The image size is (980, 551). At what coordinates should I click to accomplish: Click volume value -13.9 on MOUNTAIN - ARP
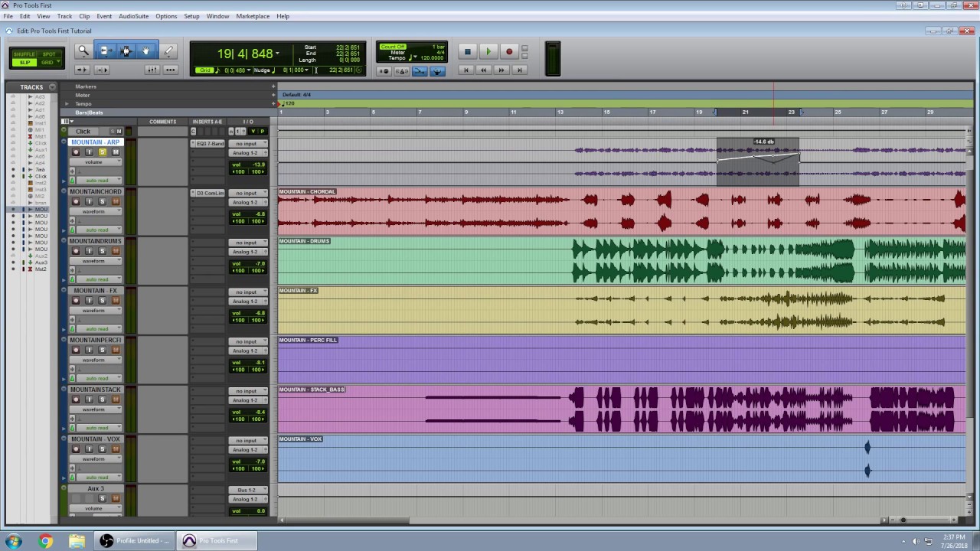[257, 165]
